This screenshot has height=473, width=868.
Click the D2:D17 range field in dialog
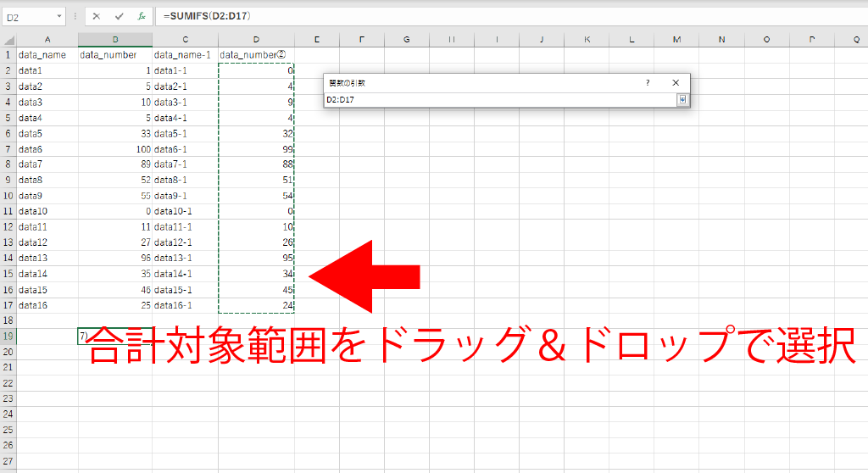tap(498, 100)
